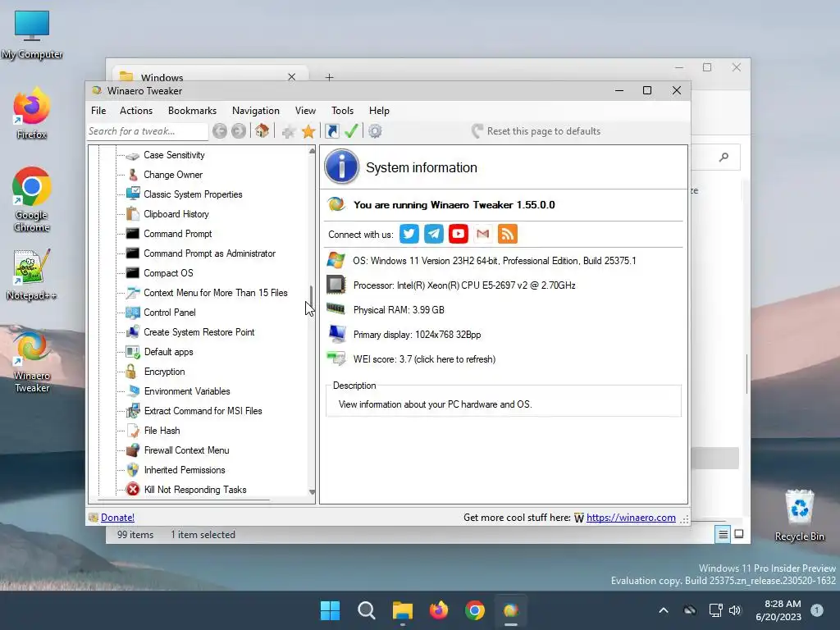Open the View menu
The image size is (840, 630).
pos(305,111)
